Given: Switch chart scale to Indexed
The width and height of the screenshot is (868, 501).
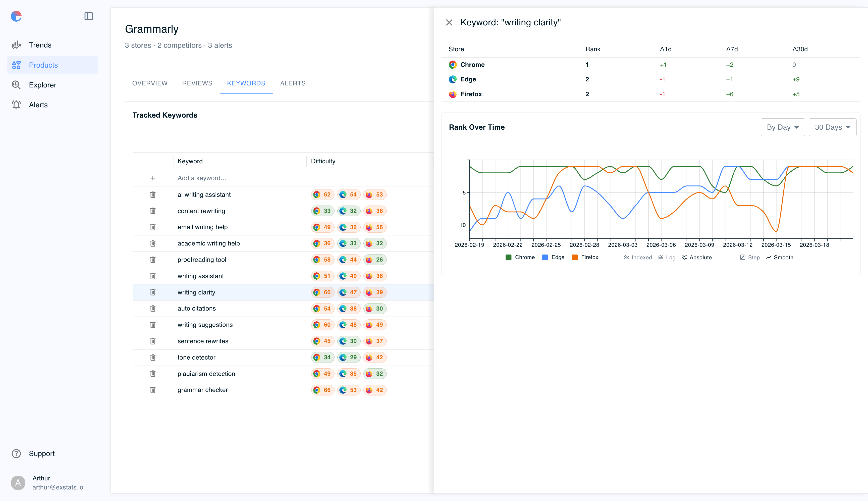Looking at the screenshot, I should (x=638, y=257).
